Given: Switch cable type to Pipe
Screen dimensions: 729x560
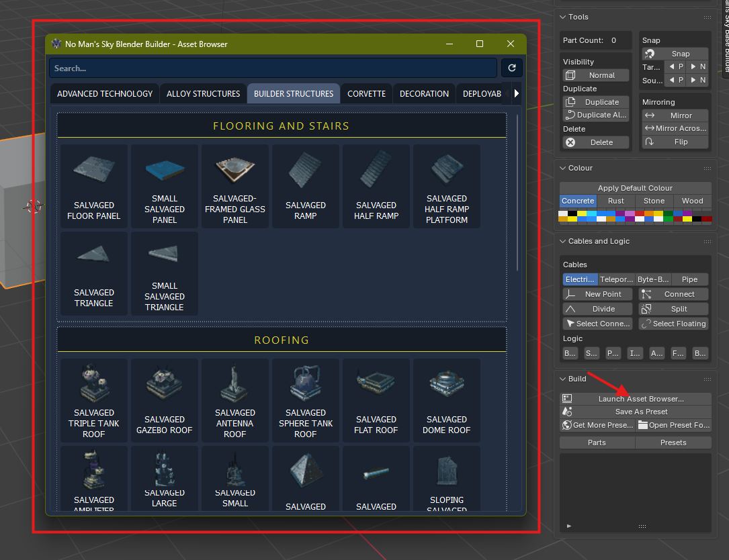Looking at the screenshot, I should click(690, 279).
